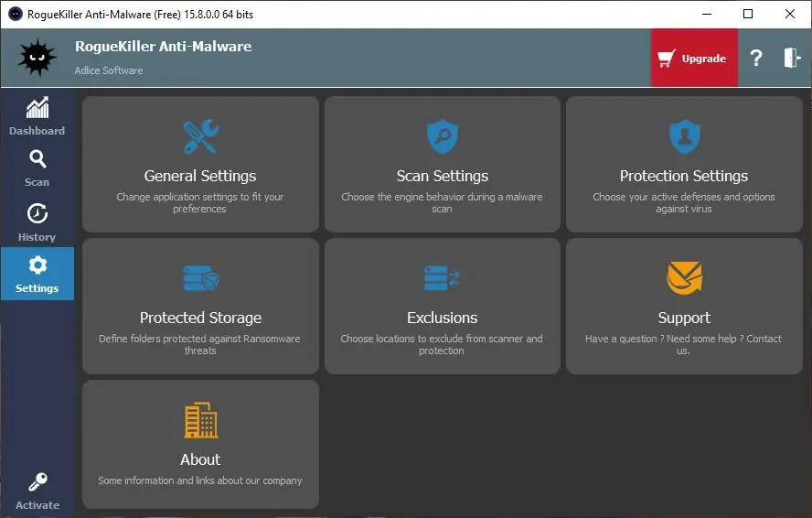Click the Settings gear icon in sidebar
The image size is (812, 518).
pyautogui.click(x=37, y=265)
